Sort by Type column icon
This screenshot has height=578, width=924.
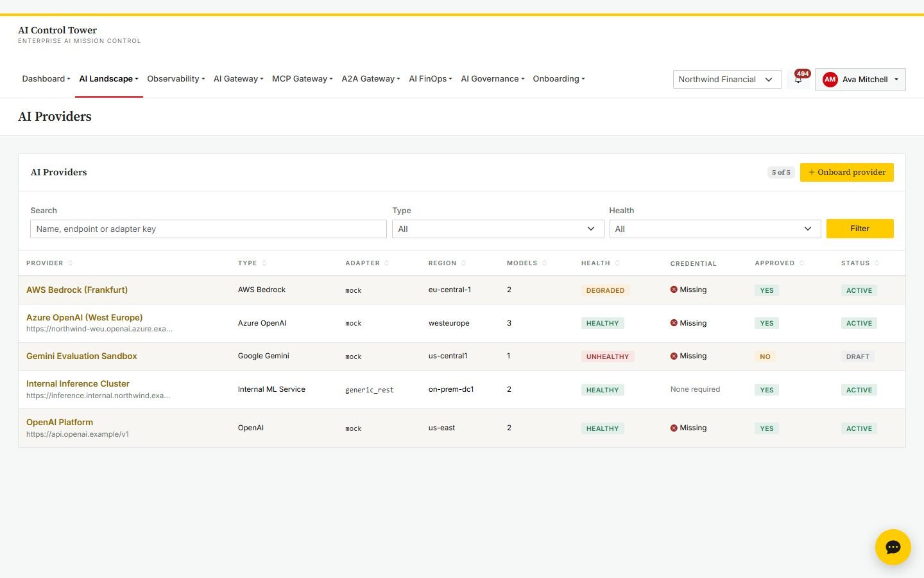(x=264, y=263)
